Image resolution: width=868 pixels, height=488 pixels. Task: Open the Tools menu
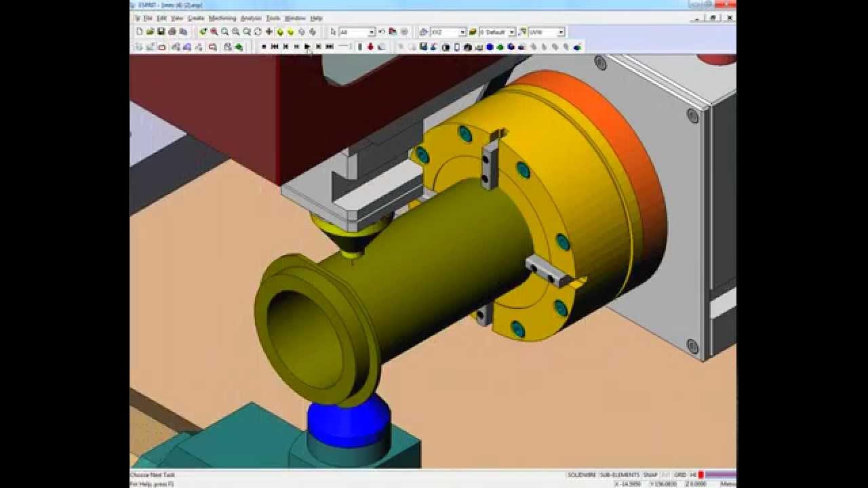pos(273,18)
